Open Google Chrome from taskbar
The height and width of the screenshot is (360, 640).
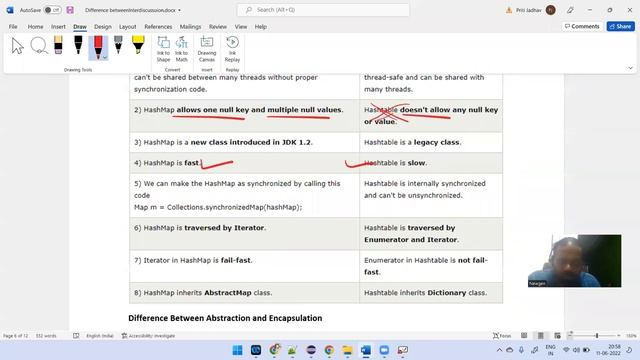(329, 350)
